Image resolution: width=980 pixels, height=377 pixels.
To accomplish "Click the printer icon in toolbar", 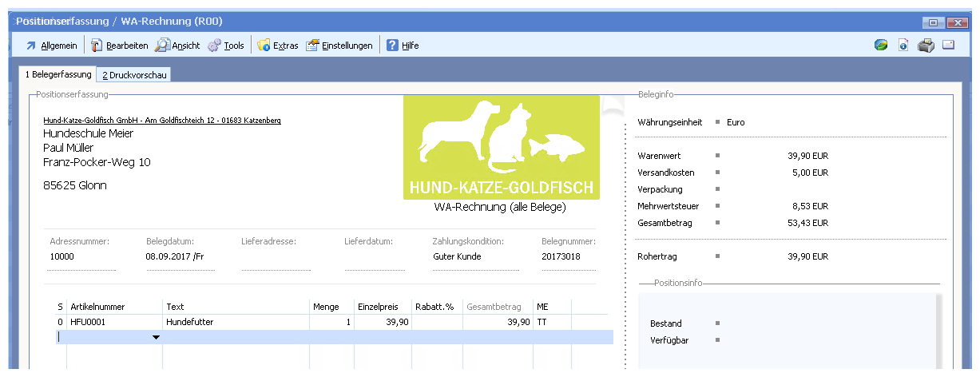I will click(926, 46).
